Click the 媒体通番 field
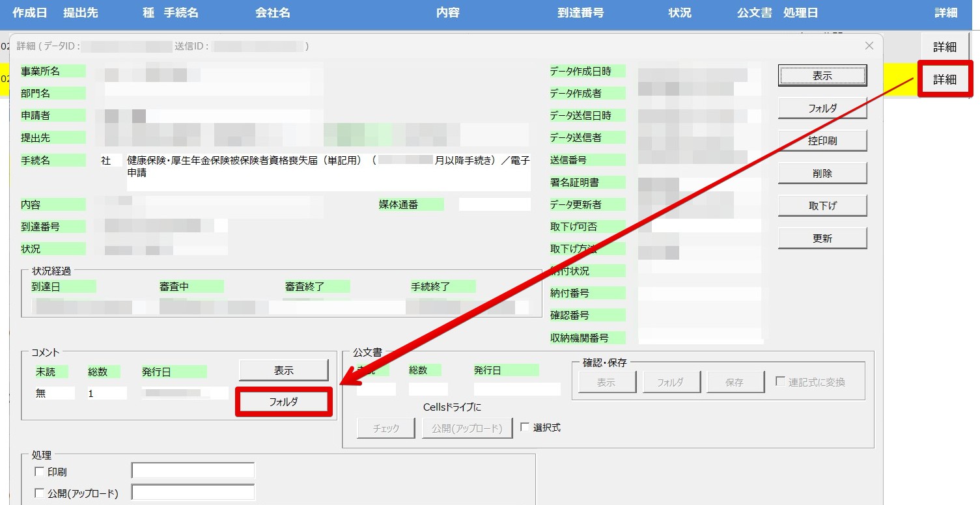 (495, 204)
